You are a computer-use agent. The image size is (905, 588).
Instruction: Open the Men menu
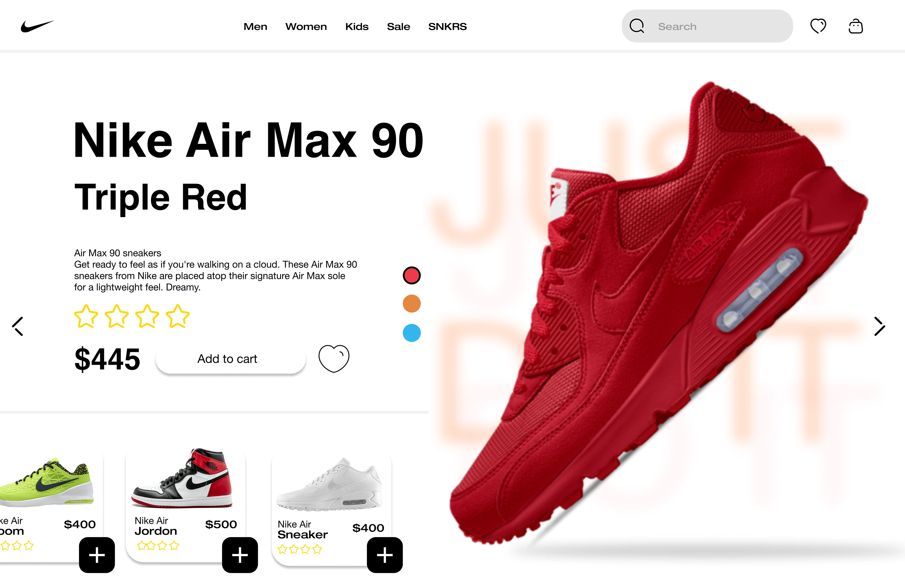coord(255,27)
